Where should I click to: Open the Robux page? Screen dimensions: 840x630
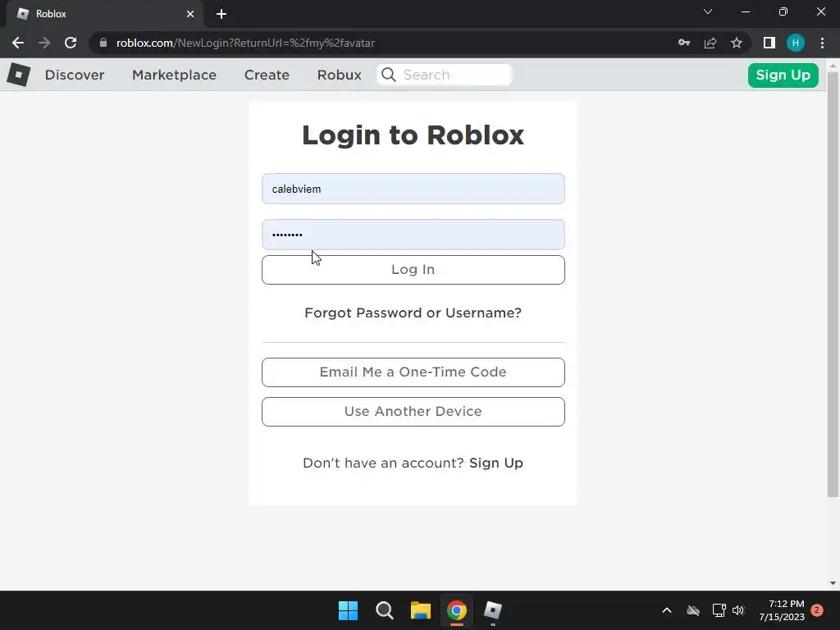339,75
